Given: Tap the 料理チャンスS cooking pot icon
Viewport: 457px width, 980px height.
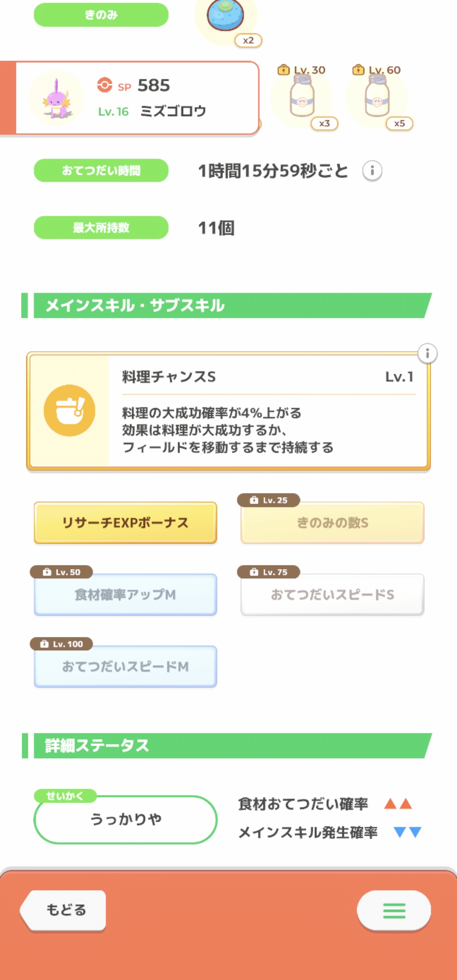Looking at the screenshot, I should (69, 410).
